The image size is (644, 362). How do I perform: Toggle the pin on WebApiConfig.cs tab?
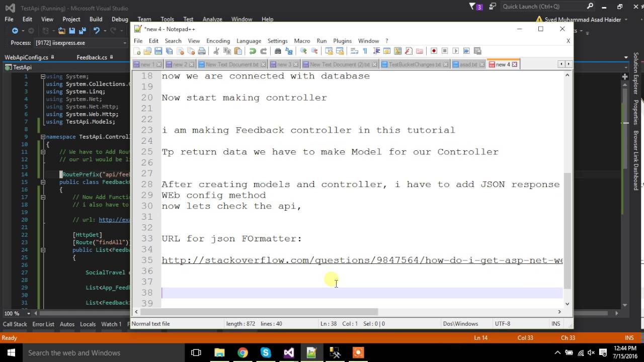coord(53,57)
